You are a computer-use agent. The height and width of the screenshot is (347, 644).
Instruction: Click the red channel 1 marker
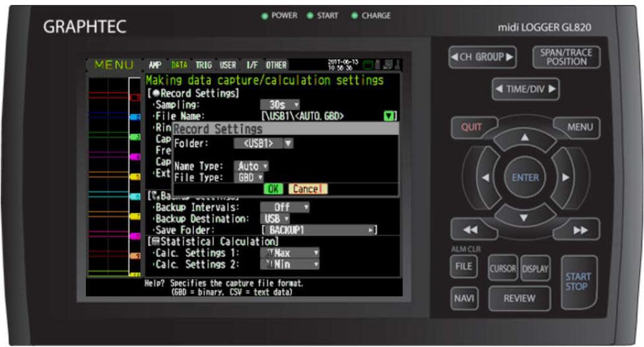click(x=135, y=97)
